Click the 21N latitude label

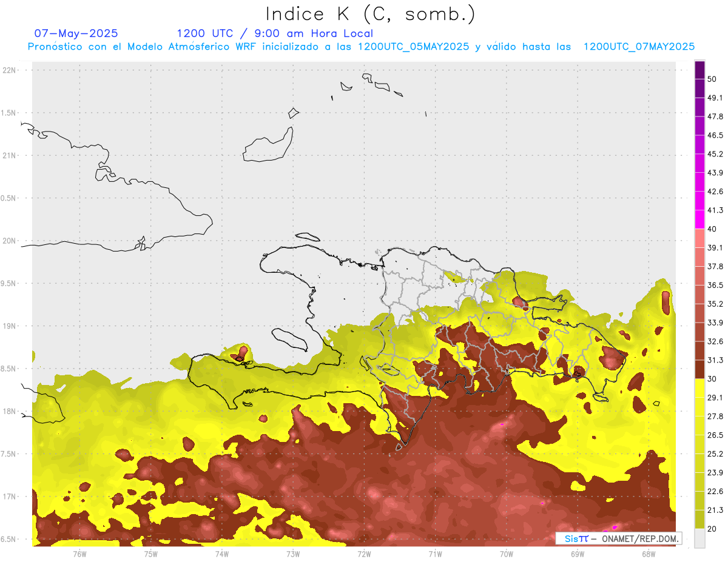coord(10,155)
